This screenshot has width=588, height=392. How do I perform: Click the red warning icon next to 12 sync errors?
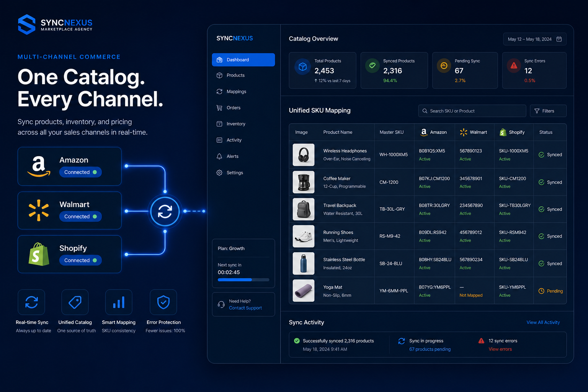pos(481,341)
